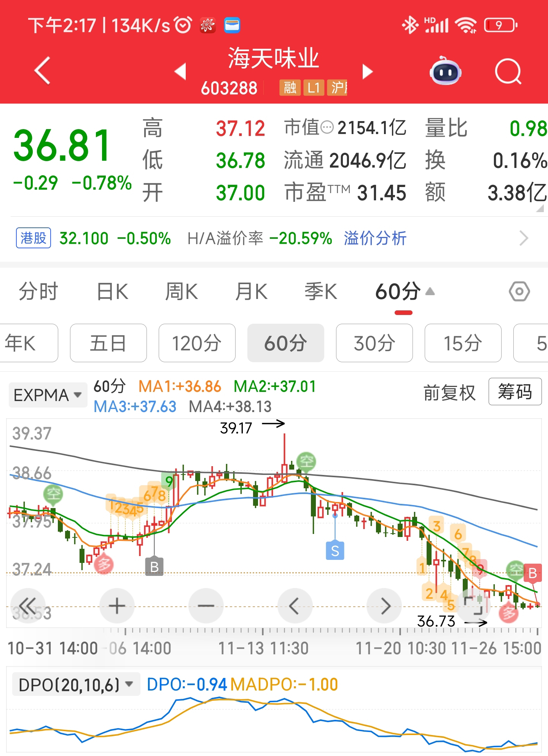Switch to next stock with right triangle
Viewport: 548px width, 756px height.
(367, 71)
